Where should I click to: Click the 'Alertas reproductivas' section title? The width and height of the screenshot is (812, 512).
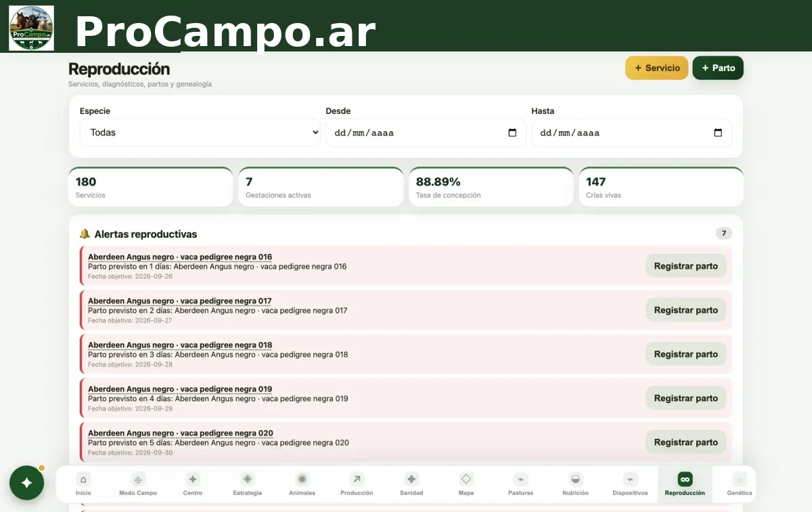pos(145,234)
